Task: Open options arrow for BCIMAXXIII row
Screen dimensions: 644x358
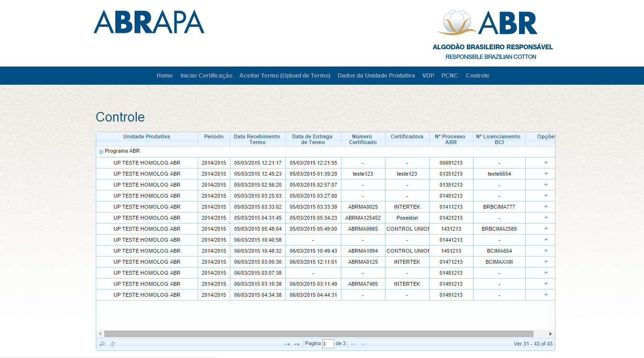Action: [x=546, y=262]
